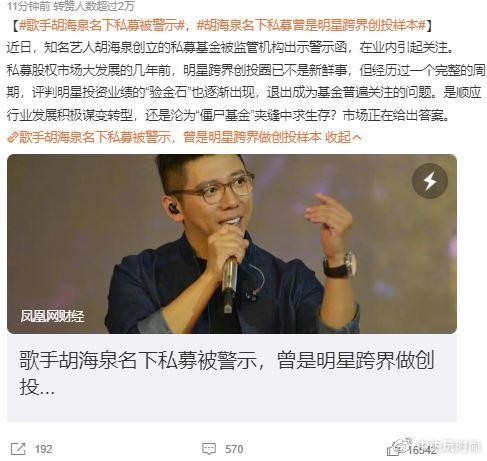The height and width of the screenshot is (461, 487).
Task: Click the like count 16542
Action: 422,450
